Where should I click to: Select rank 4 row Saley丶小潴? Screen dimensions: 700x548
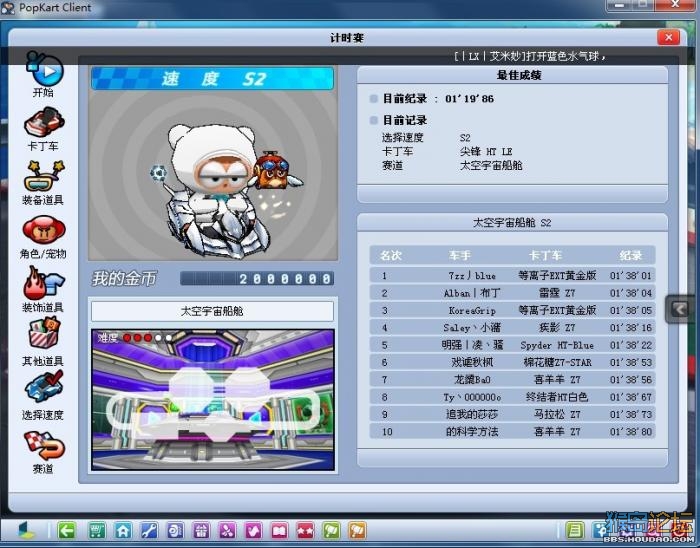(x=512, y=328)
